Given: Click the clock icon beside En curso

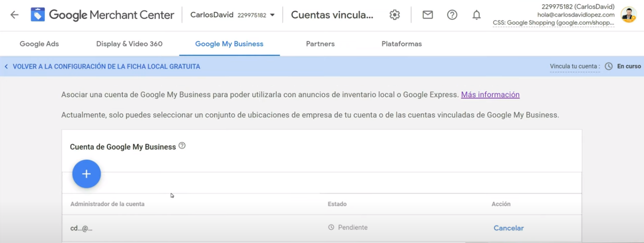Looking at the screenshot, I should click(609, 66).
